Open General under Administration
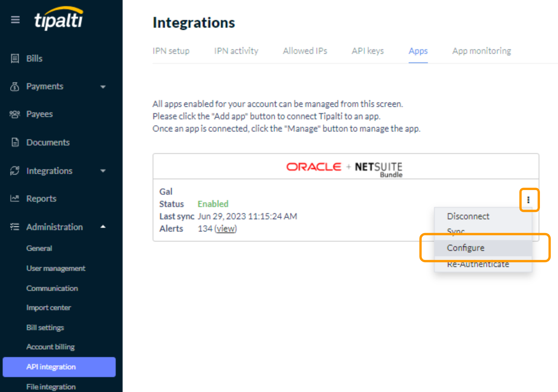Screen dimensions: 558x392 tap(39, 249)
